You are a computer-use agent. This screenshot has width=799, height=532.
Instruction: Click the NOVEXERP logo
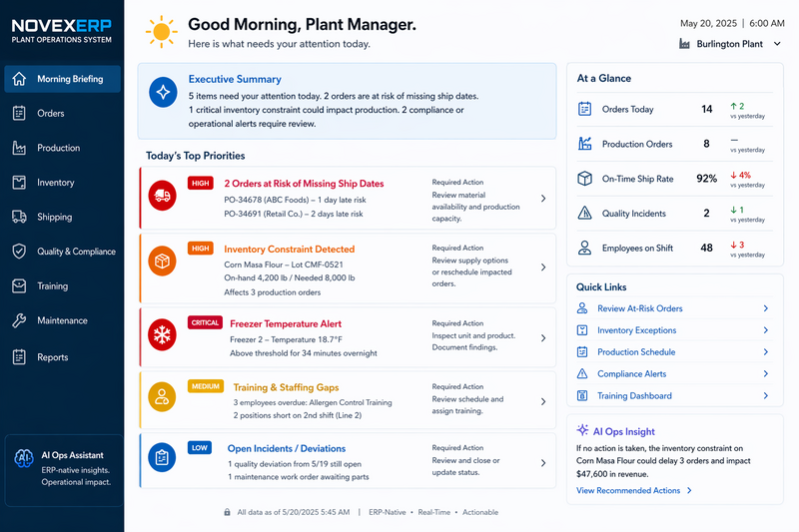click(62, 31)
